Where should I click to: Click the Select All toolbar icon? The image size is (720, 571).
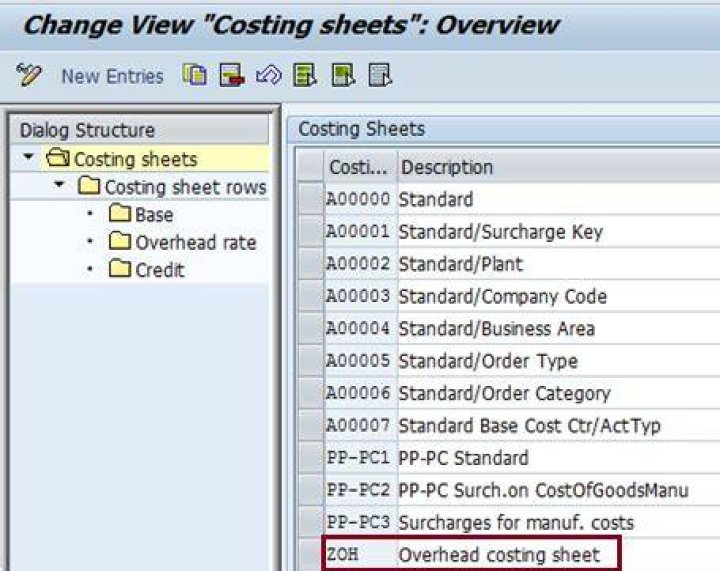coord(305,75)
